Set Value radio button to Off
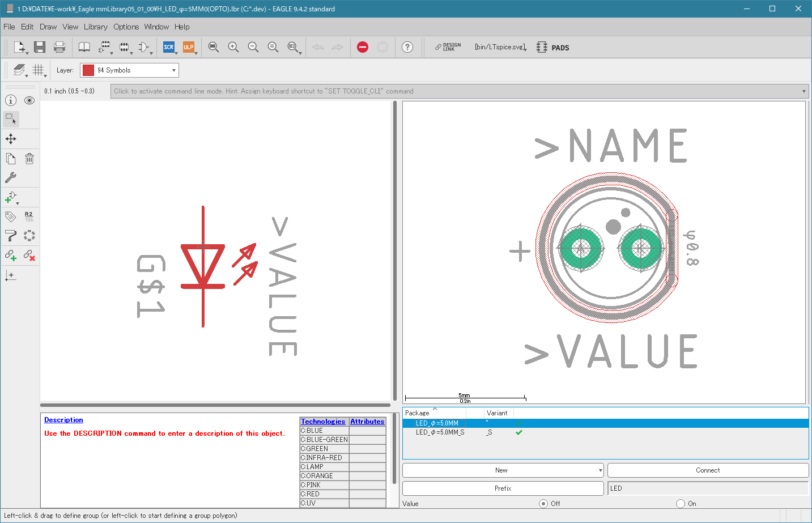 pyautogui.click(x=543, y=503)
